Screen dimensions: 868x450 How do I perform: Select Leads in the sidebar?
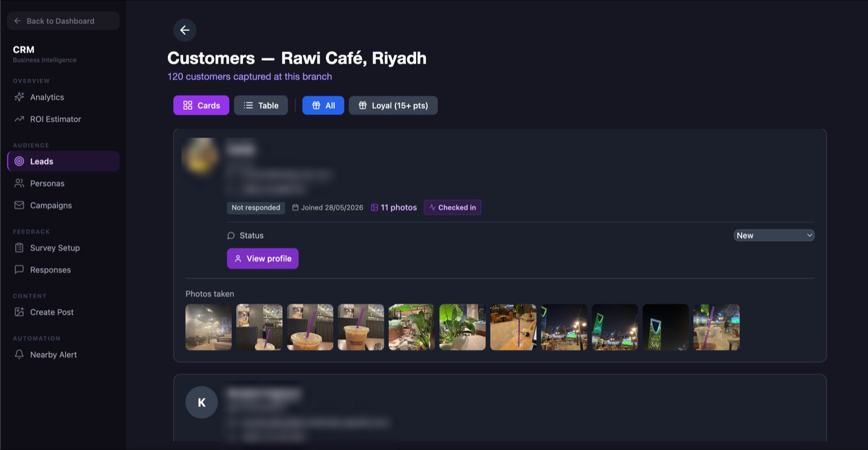coord(63,161)
